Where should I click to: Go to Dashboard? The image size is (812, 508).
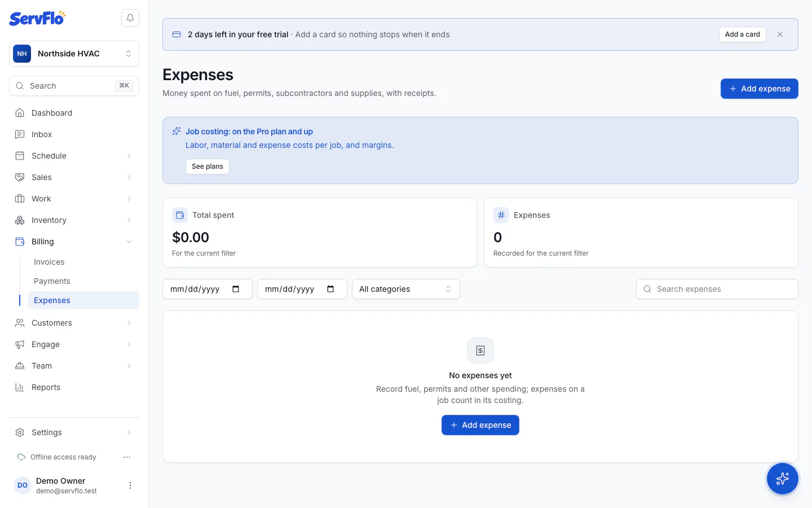click(74, 113)
